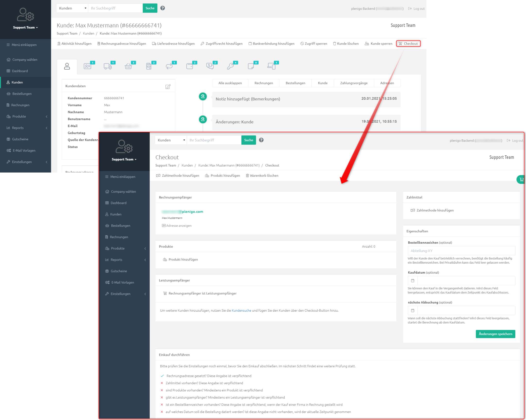Screen dimensions: 526x420
Task: Open the delivery truck addresses tab
Action: pyautogui.click(x=107, y=66)
